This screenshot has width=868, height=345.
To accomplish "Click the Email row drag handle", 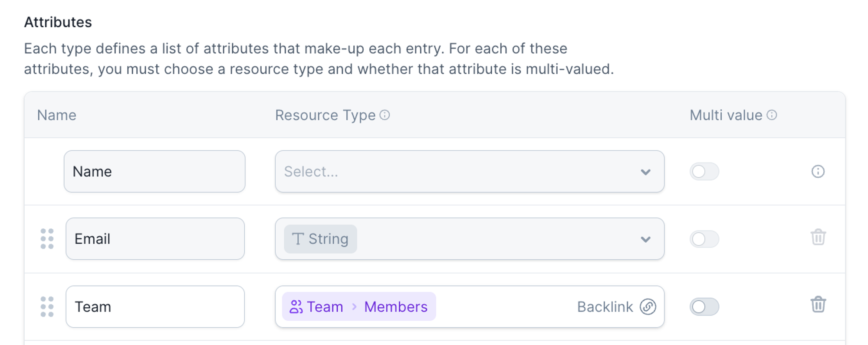I will (47, 239).
